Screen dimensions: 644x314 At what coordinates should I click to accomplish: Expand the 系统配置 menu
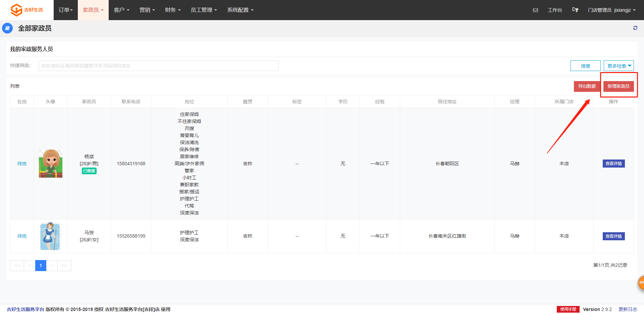[x=240, y=10]
